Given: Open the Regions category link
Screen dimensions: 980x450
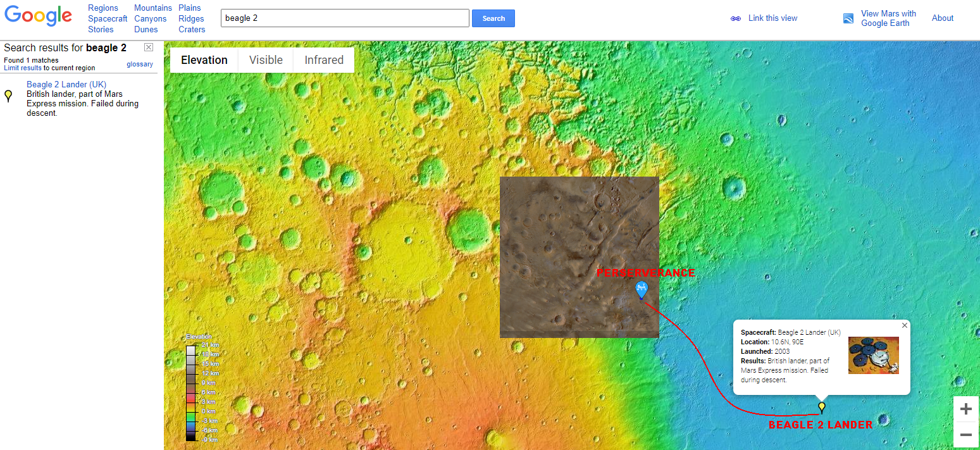Looking at the screenshot, I should pos(103,8).
